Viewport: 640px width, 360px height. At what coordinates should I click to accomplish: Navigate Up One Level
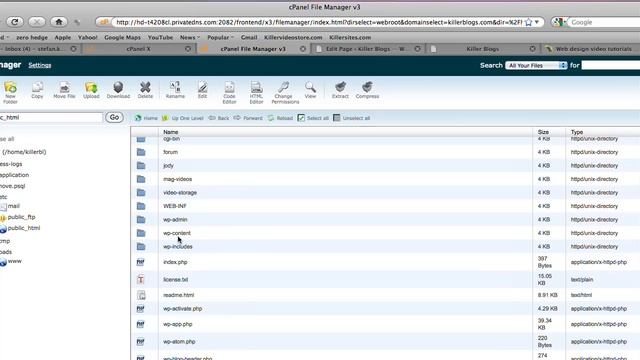click(182, 118)
